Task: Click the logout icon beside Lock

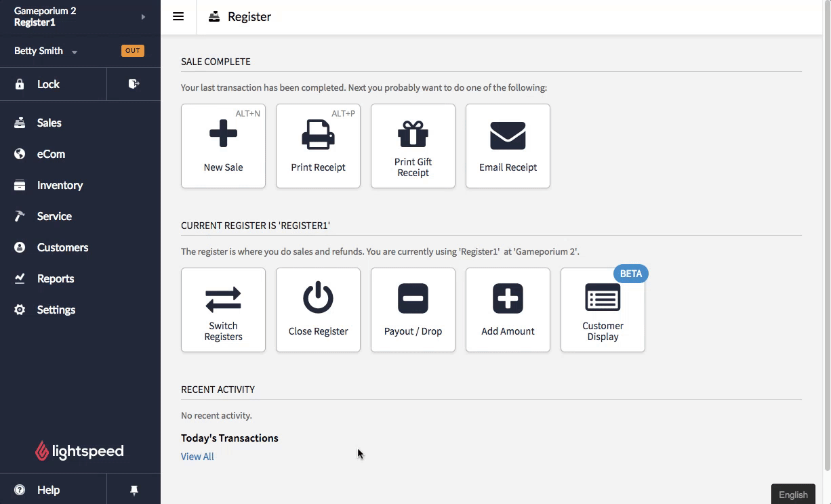Action: 134,84
